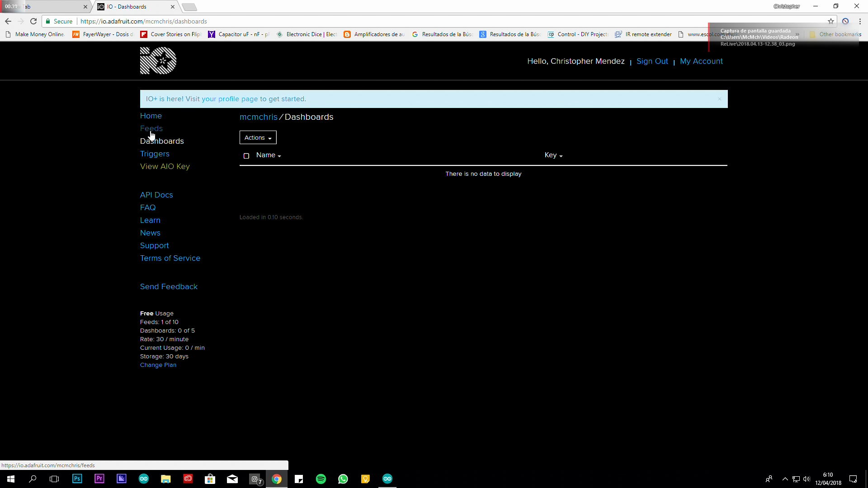Sort by Name column dropdown
Image resolution: width=868 pixels, height=488 pixels.
tap(269, 155)
